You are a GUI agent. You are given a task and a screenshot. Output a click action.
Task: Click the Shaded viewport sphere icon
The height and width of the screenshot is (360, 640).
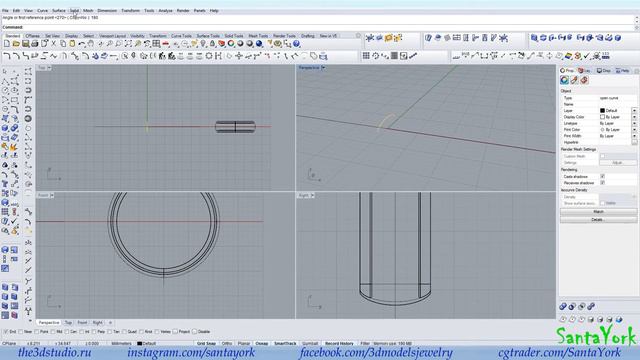click(240, 44)
